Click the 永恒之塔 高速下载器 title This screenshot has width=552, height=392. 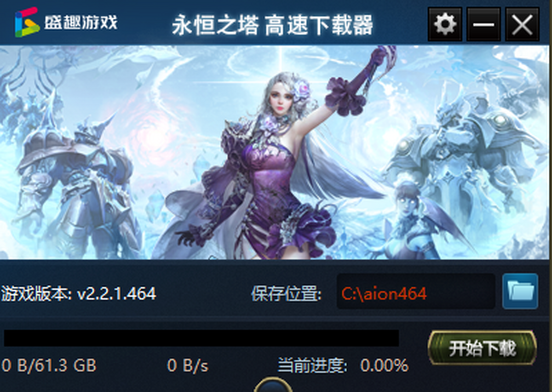273,25
